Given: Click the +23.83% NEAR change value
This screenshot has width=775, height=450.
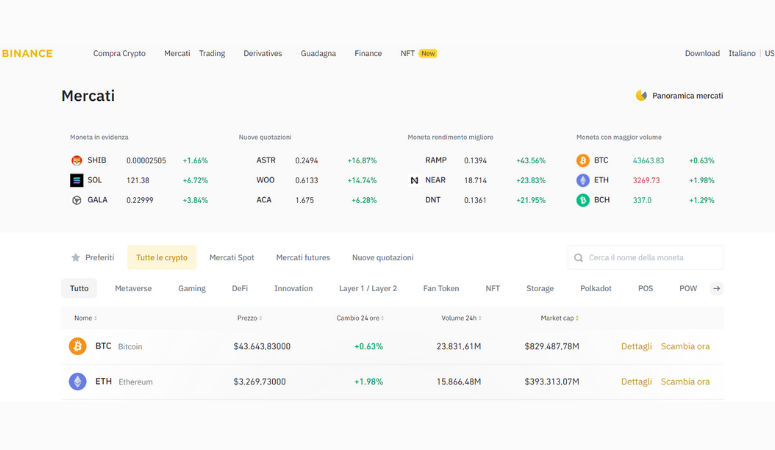Looking at the screenshot, I should pos(531,180).
